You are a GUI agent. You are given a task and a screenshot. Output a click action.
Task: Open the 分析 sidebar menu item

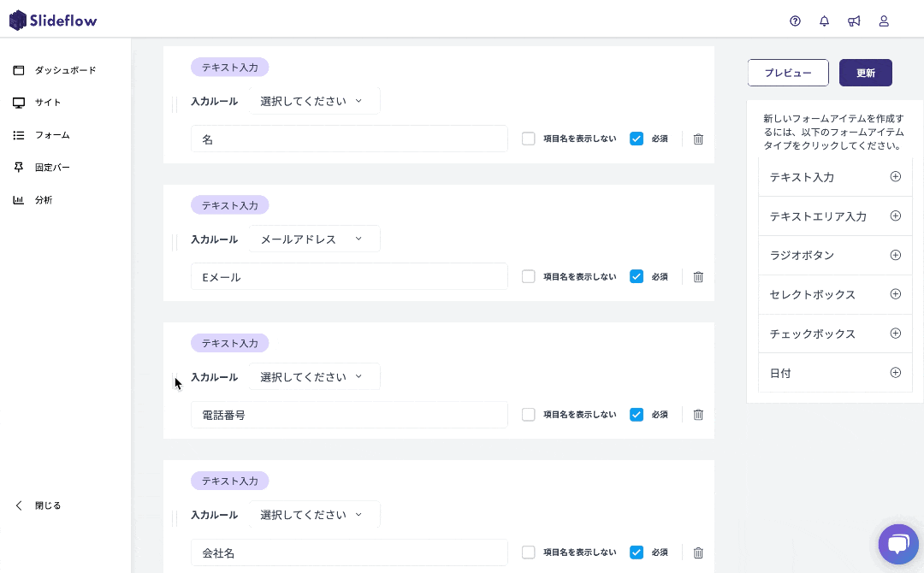[x=44, y=200]
